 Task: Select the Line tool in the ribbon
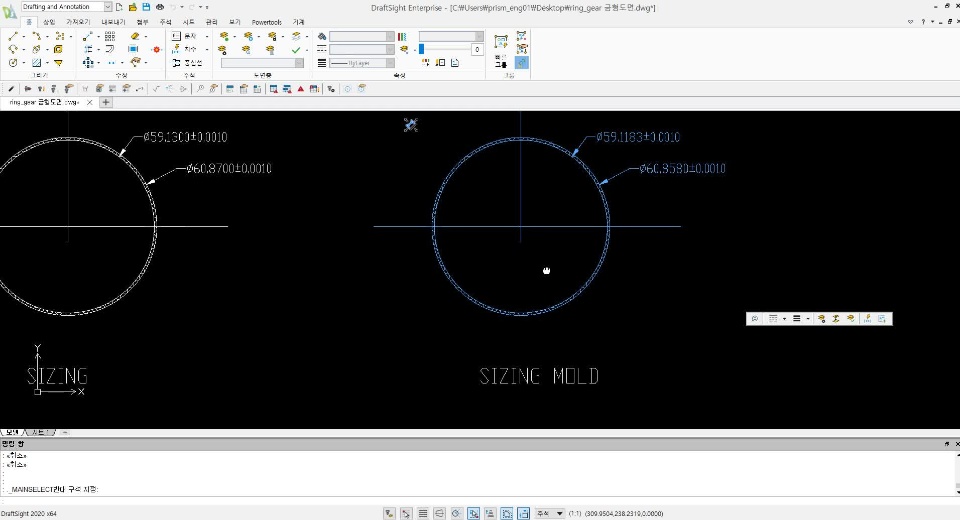(13, 36)
